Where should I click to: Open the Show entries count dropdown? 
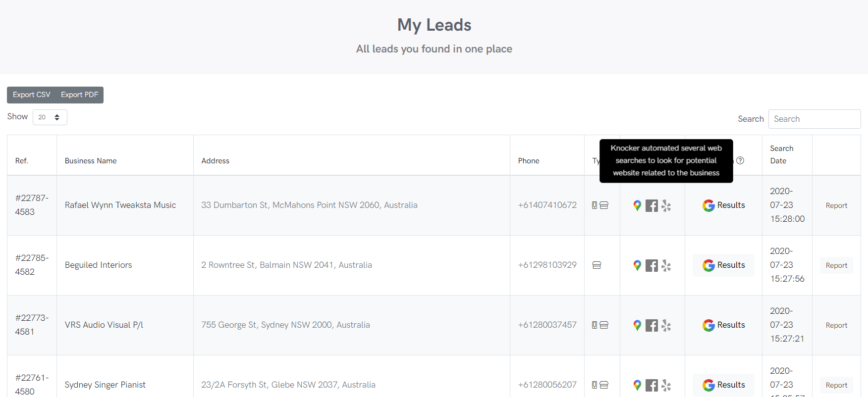[50, 117]
